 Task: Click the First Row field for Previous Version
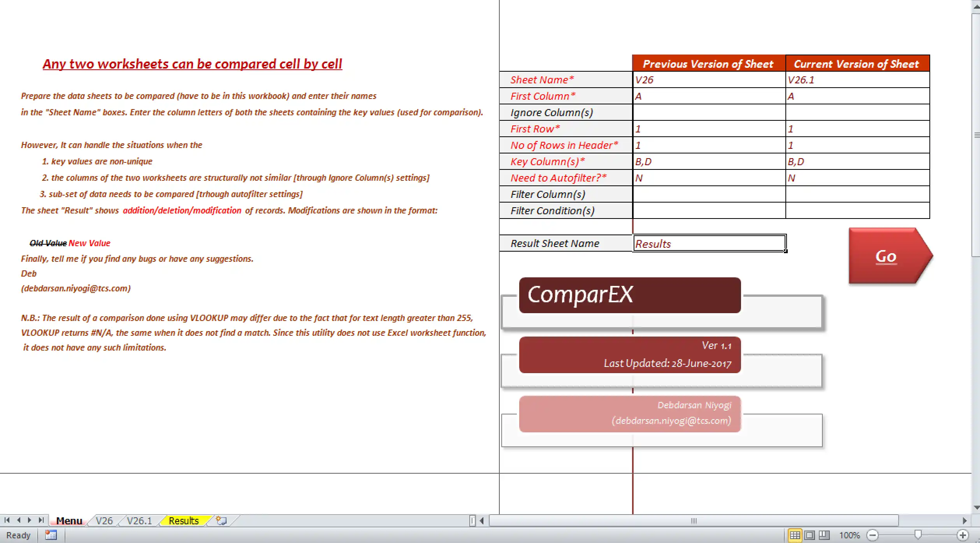coord(707,129)
